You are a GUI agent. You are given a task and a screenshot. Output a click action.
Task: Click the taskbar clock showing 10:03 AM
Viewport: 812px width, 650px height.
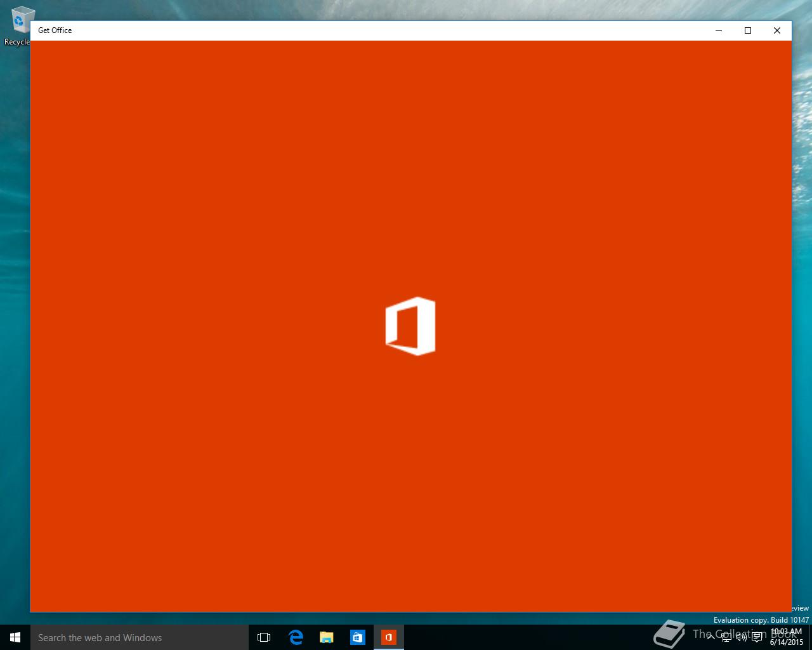787,637
